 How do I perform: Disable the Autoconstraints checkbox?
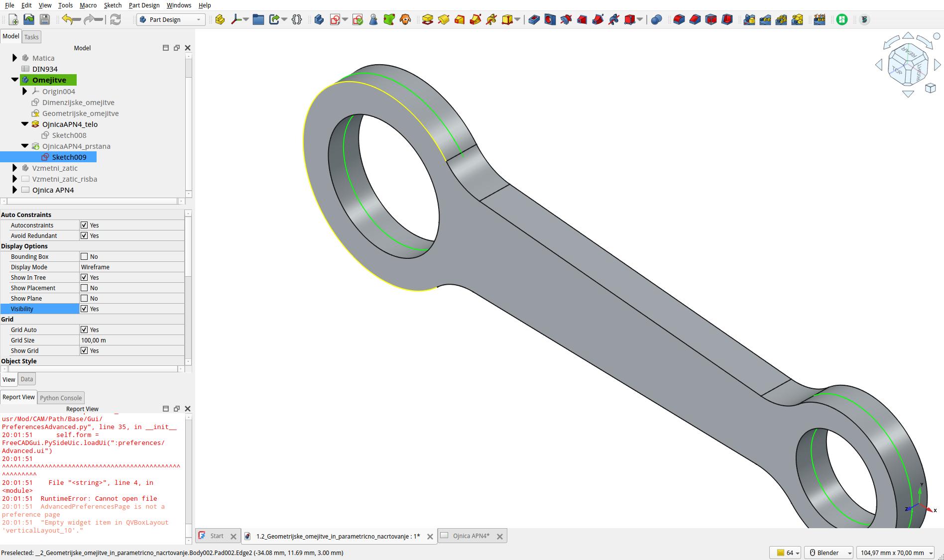point(84,225)
